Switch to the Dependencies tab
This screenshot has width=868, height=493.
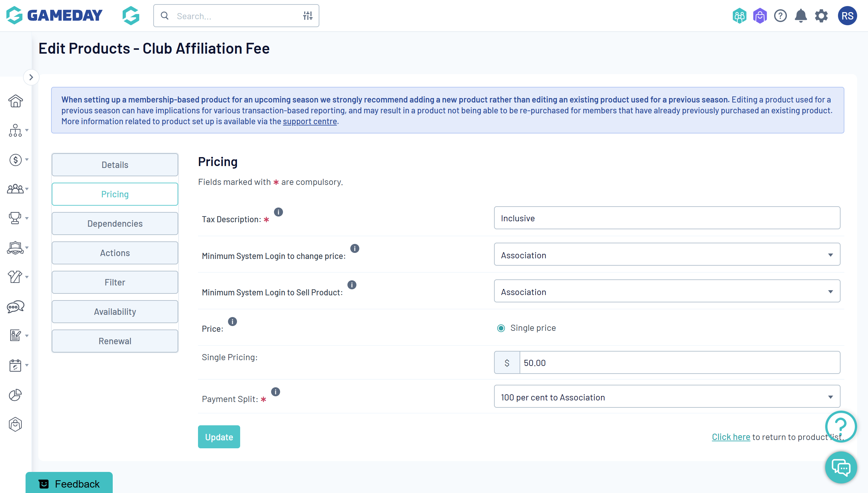point(115,224)
